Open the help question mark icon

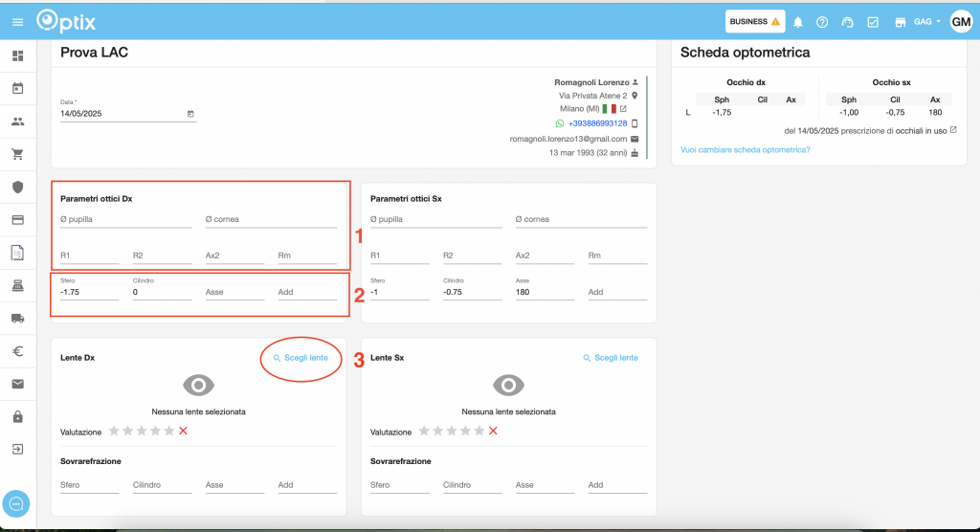click(822, 22)
